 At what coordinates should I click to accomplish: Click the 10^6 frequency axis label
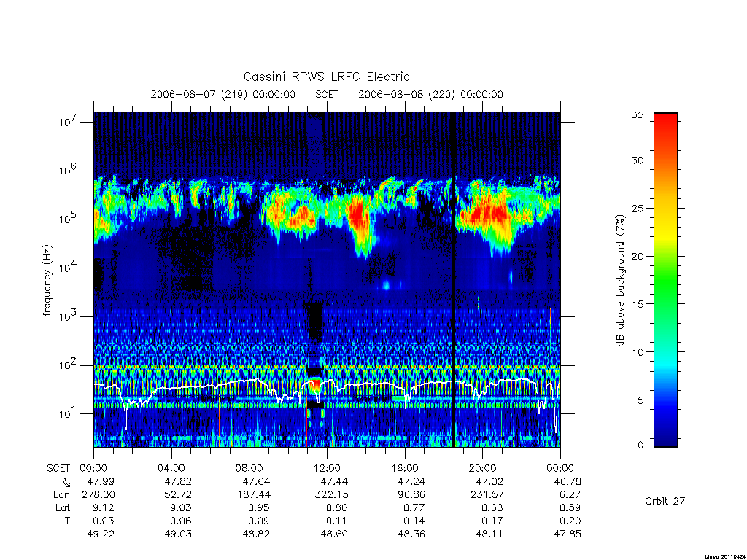[68, 169]
